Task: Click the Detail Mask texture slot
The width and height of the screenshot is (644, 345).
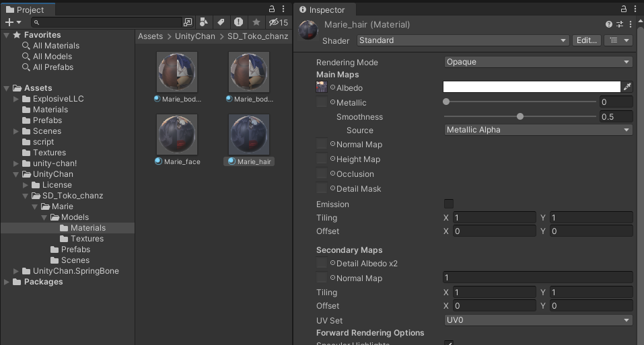Action: click(x=322, y=188)
